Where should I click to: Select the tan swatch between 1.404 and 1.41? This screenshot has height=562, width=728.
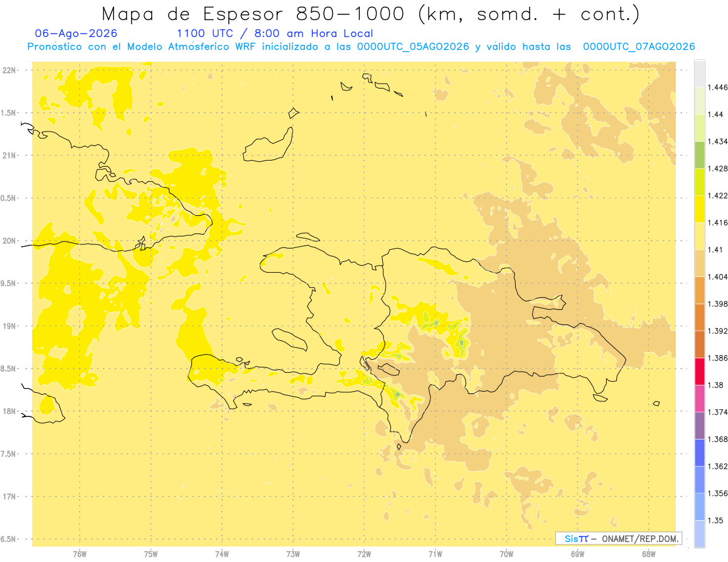point(699,263)
